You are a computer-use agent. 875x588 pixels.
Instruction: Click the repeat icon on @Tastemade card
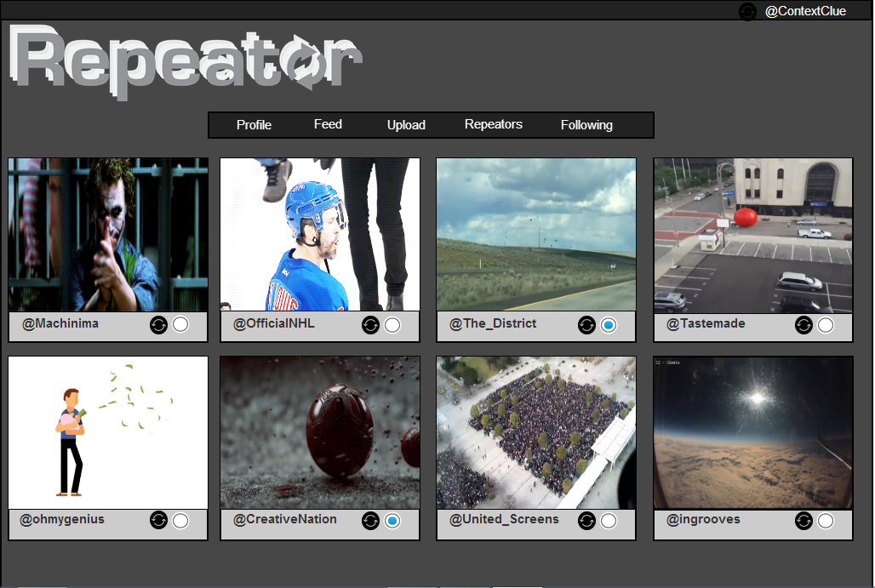point(804,325)
